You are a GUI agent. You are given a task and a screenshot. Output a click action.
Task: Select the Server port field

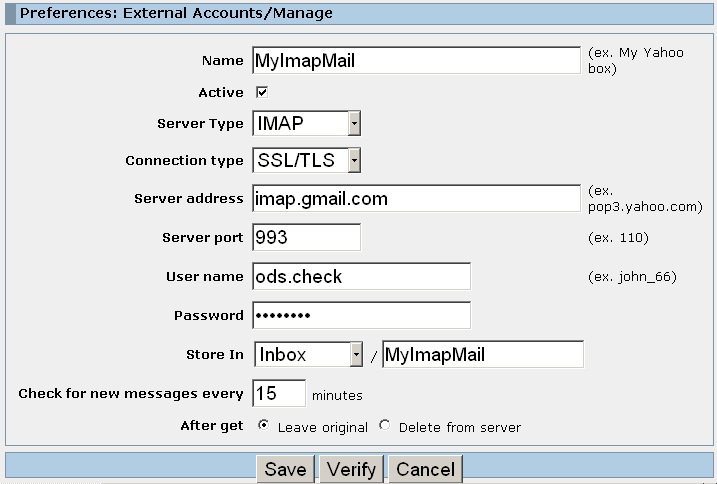coord(306,237)
